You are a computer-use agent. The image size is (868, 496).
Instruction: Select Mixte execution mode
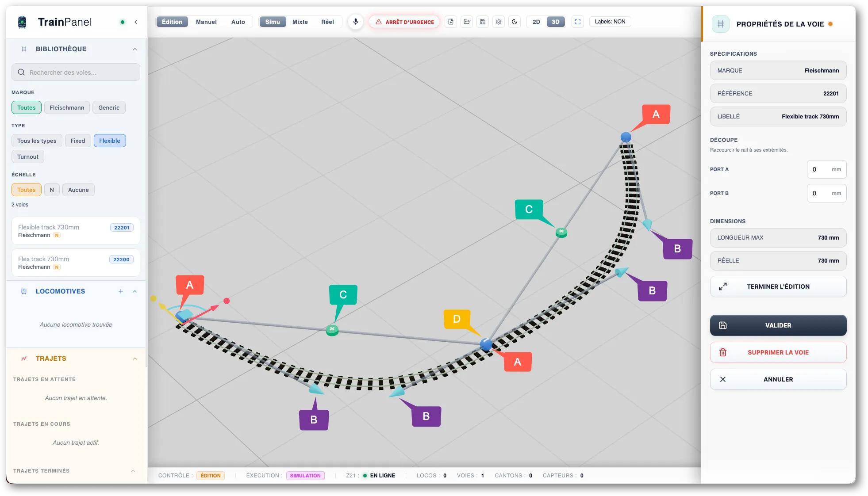pos(300,22)
